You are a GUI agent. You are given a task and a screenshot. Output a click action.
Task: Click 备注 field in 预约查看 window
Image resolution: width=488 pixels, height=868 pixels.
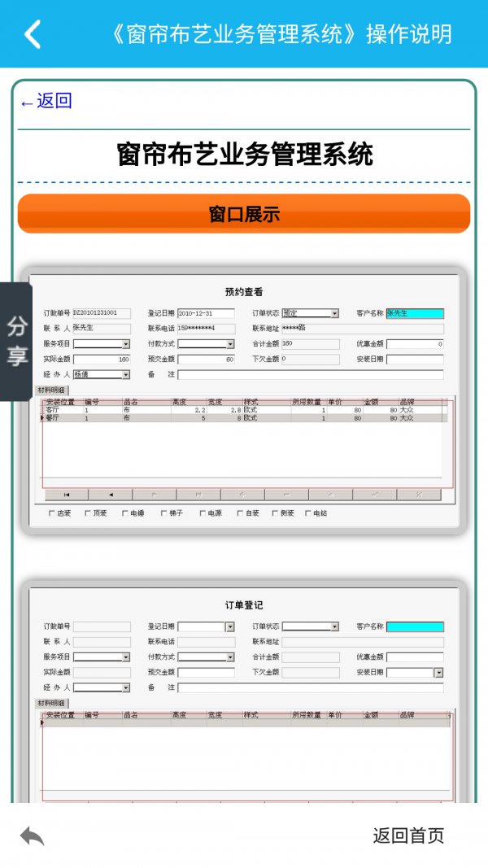pos(311,375)
